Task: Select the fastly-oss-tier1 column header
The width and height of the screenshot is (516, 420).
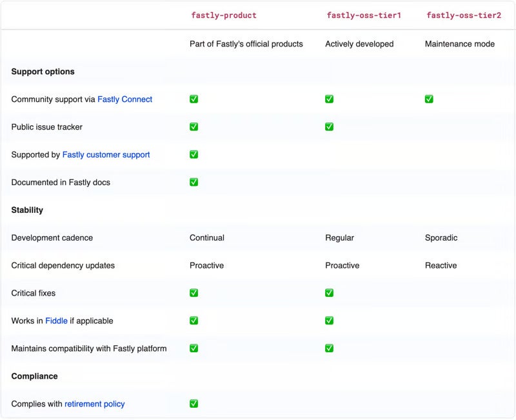Action: [x=364, y=15]
